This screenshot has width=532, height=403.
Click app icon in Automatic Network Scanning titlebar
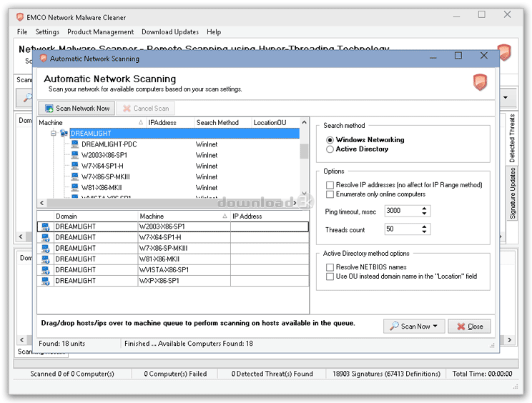[43, 59]
